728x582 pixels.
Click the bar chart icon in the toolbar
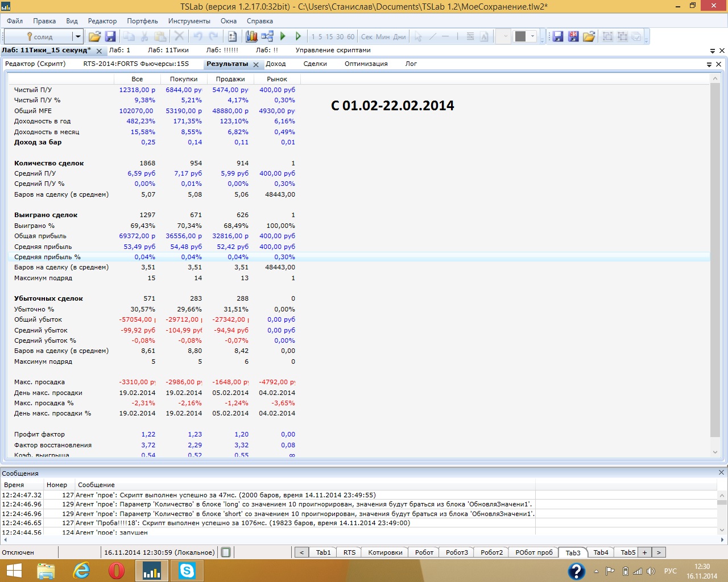coord(251,36)
